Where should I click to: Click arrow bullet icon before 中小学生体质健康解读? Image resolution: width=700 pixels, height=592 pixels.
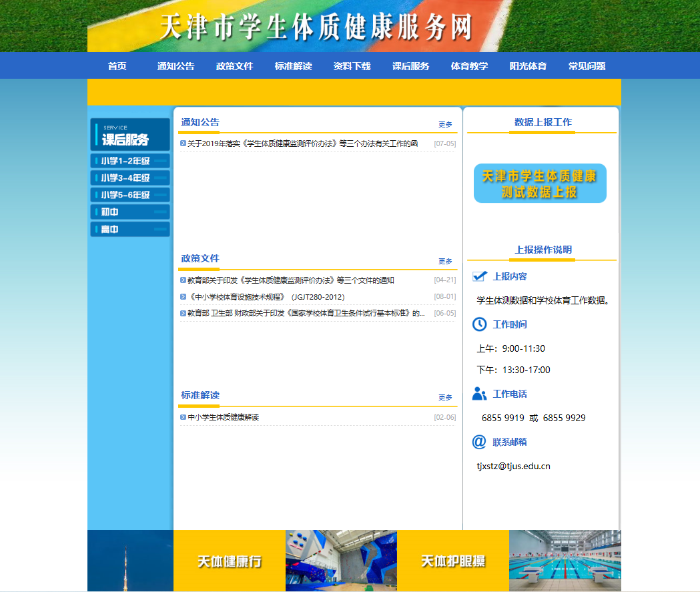[183, 417]
